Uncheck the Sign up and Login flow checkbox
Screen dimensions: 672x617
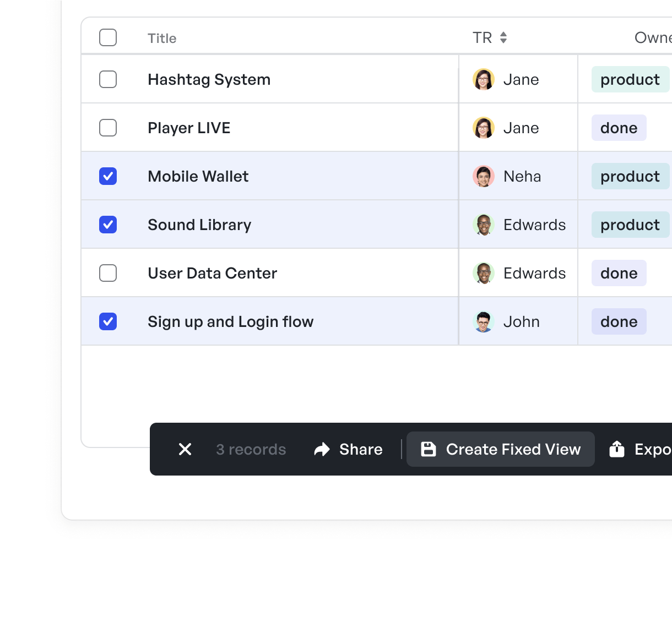click(x=108, y=321)
